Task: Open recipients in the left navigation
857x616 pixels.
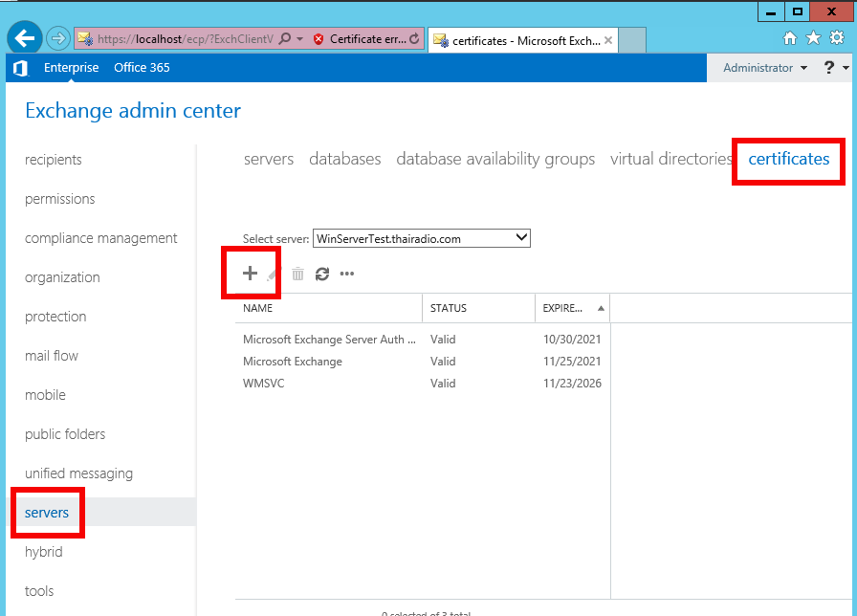Action: point(54,160)
